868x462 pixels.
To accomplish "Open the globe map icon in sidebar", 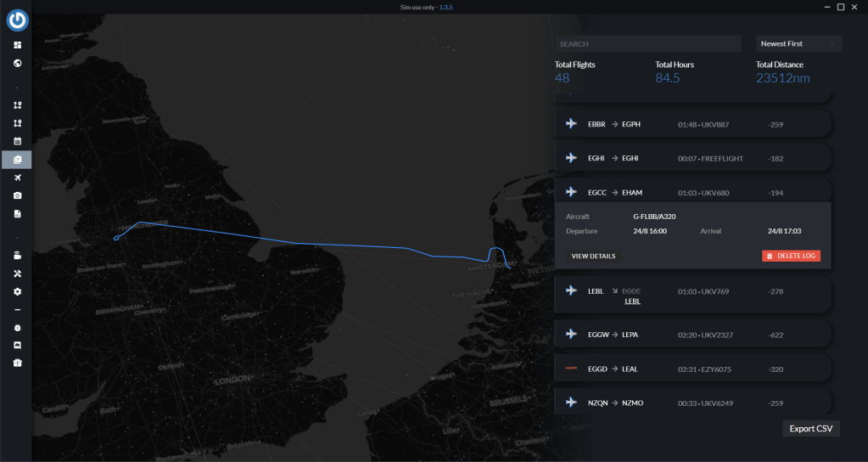I will 17,63.
